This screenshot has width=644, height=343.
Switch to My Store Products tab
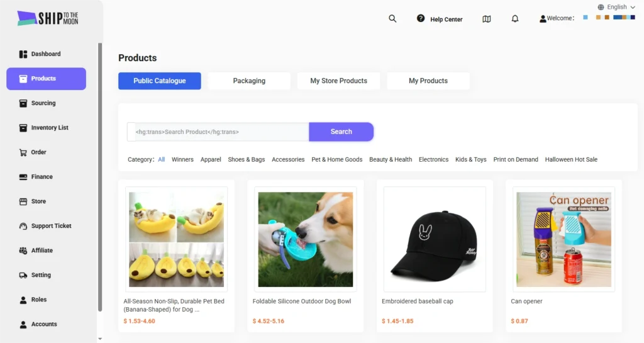pos(338,81)
